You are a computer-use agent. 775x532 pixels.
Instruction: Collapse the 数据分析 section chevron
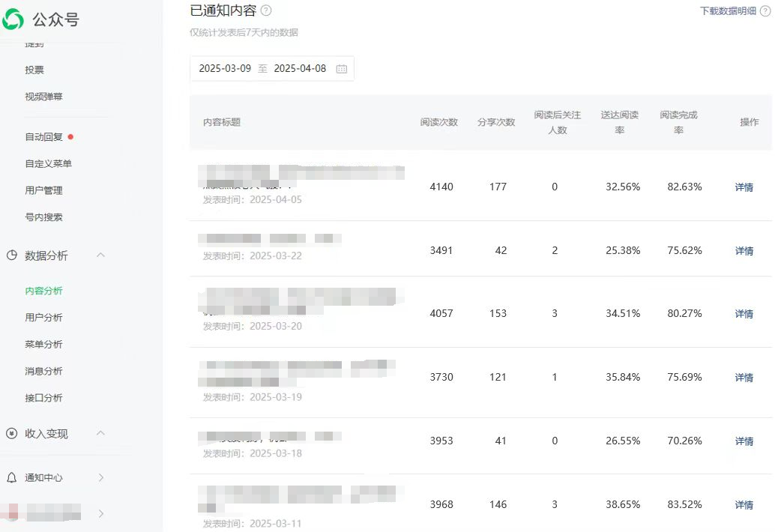pyautogui.click(x=101, y=255)
